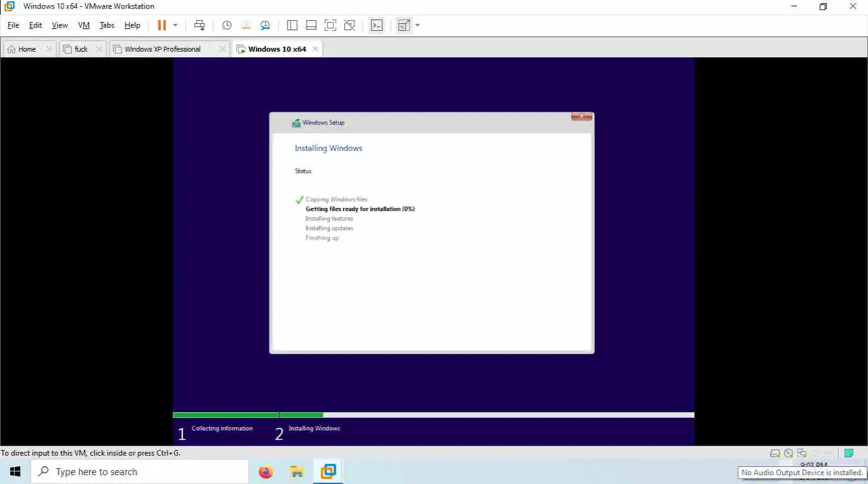The image size is (868, 484).
Task: Close the Home tab
Action: click(49, 49)
